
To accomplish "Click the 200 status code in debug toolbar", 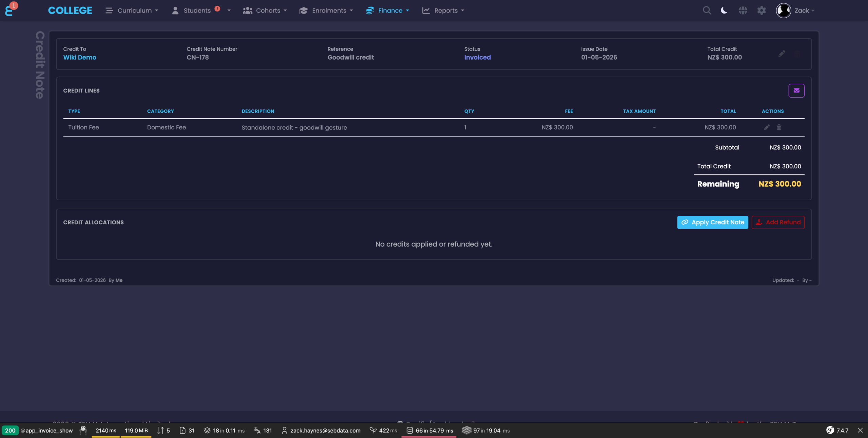I will pos(10,431).
